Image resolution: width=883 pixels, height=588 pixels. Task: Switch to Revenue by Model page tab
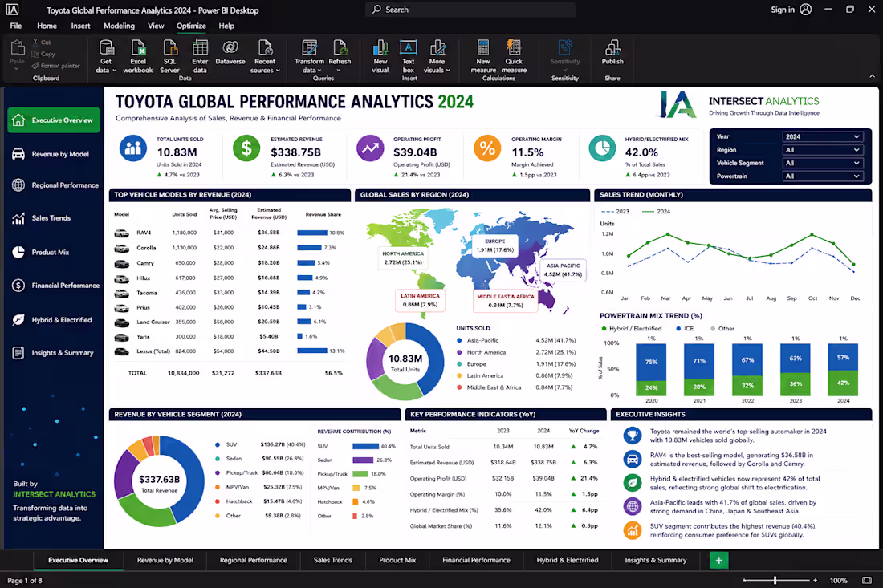tap(165, 561)
